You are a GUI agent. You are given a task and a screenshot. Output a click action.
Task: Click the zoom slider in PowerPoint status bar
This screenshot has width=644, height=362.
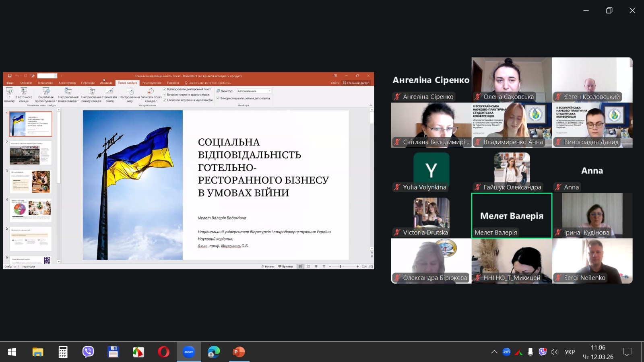(x=341, y=266)
